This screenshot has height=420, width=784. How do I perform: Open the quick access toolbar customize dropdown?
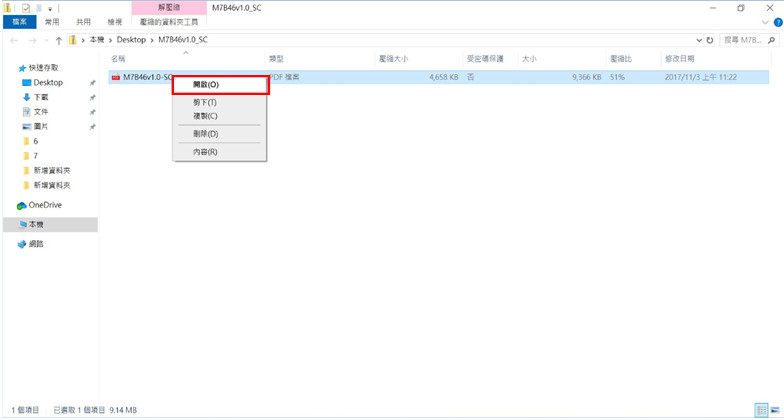coord(49,8)
